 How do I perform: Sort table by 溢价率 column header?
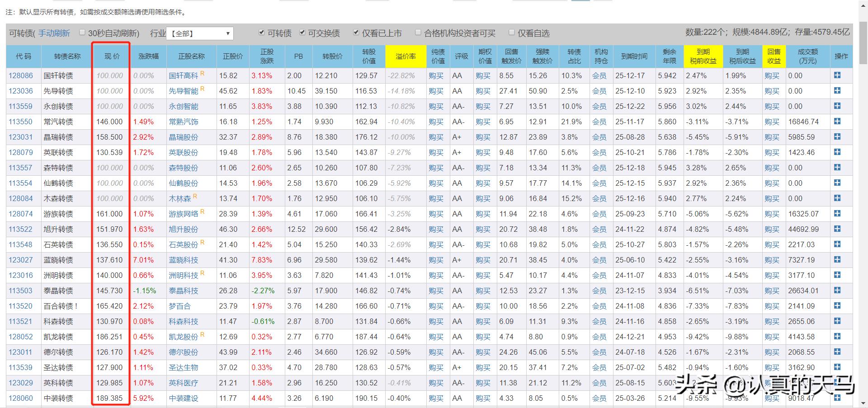tap(405, 56)
